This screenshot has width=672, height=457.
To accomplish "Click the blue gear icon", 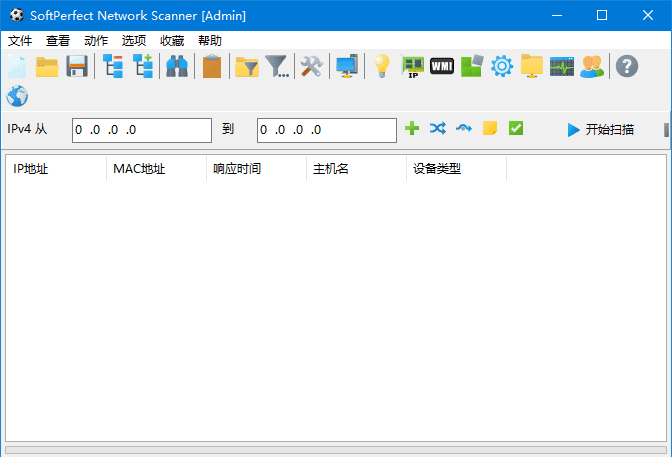I will coord(502,66).
